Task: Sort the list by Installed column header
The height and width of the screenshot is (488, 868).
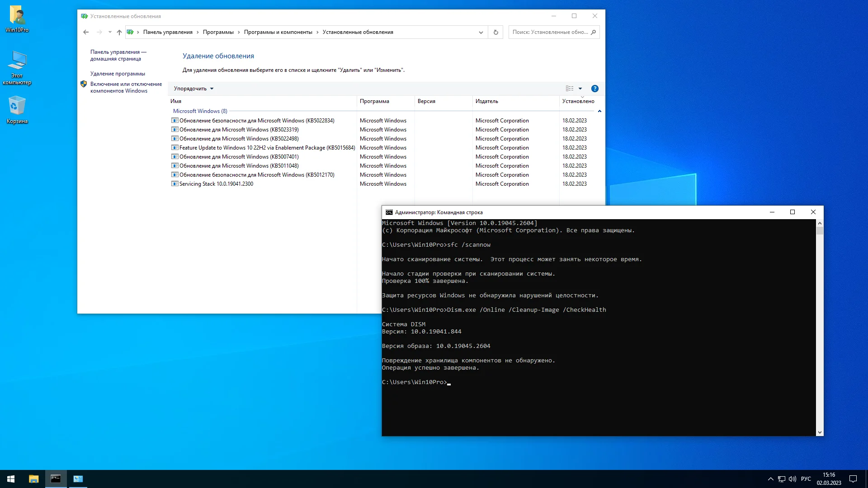Action: 578,101
